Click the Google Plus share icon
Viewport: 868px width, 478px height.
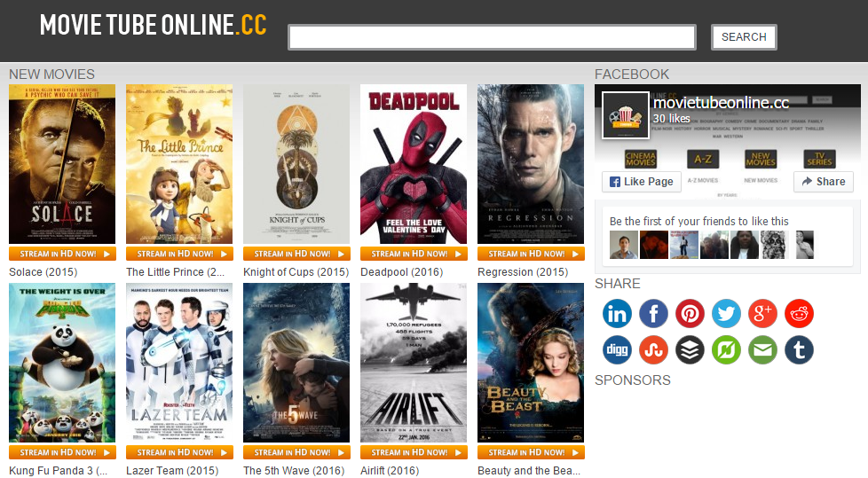762,314
